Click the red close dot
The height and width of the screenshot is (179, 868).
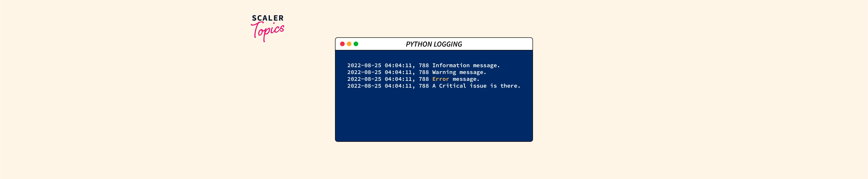(342, 44)
